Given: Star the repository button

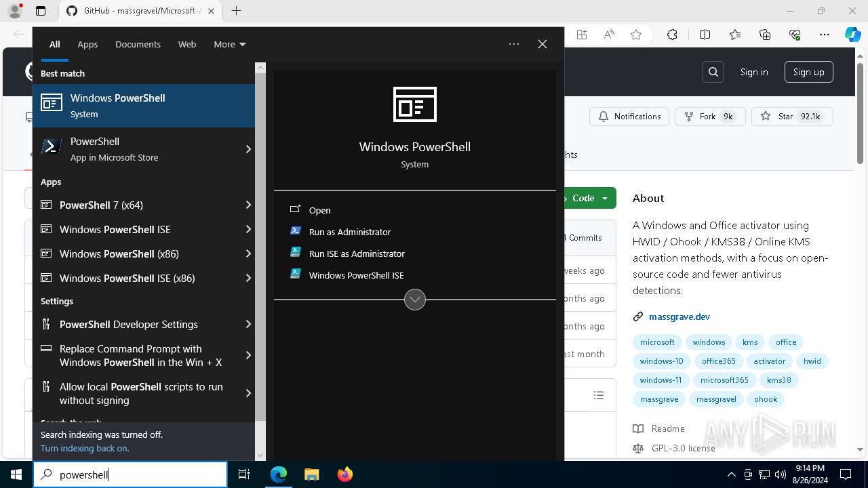Looking at the screenshot, I should pyautogui.click(x=791, y=117).
